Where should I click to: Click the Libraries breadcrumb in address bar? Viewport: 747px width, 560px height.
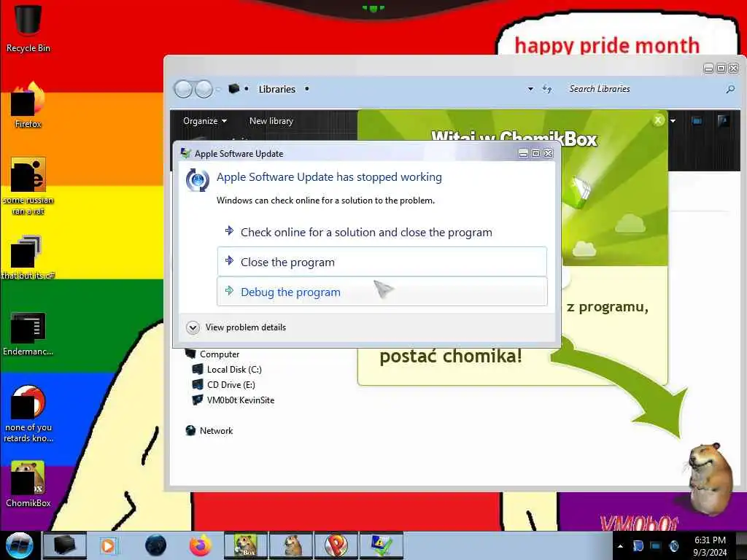tap(276, 89)
